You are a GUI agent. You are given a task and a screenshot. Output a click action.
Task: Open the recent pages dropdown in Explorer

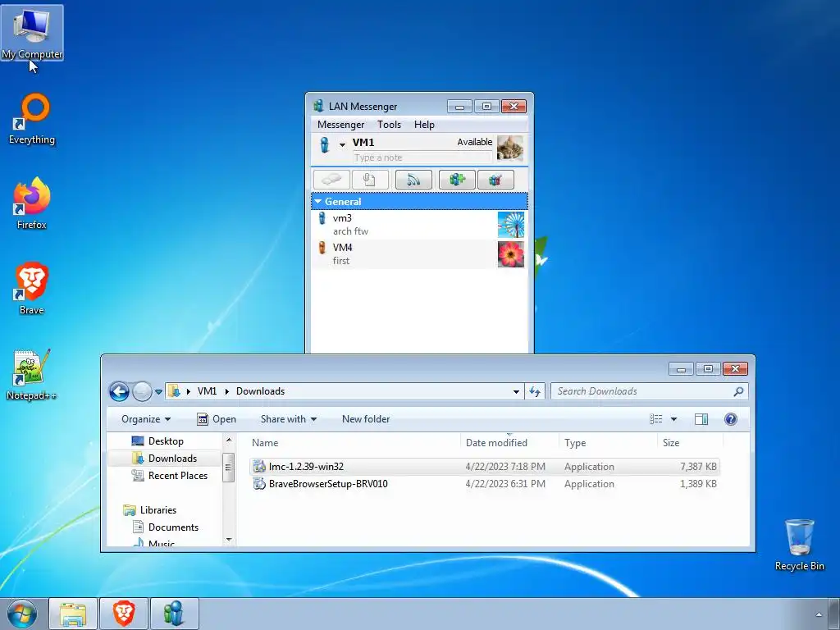click(x=158, y=392)
